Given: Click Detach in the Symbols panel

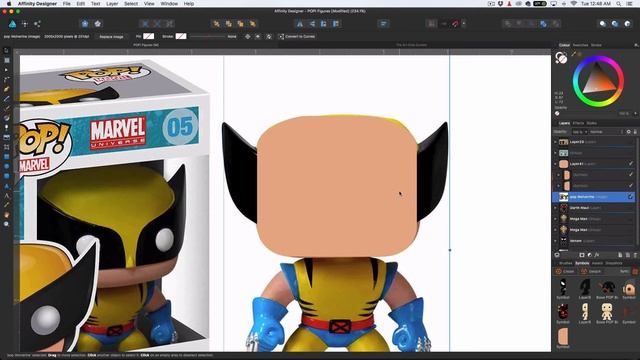Looking at the screenshot, I should [x=591, y=271].
